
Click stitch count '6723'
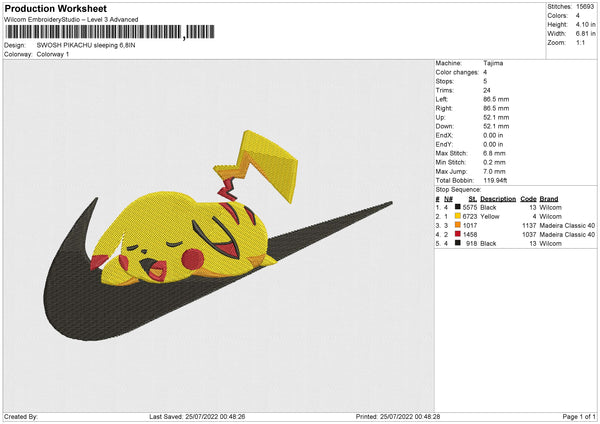[470, 217]
